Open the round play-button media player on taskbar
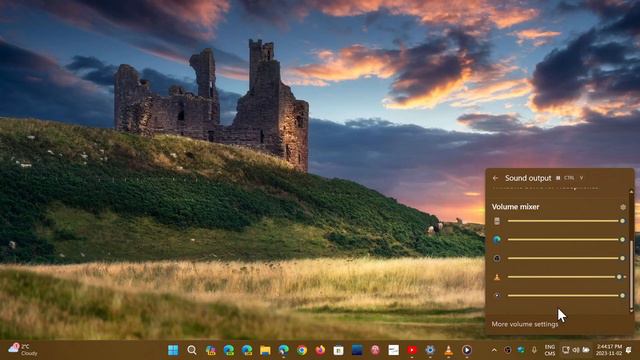640x360 pixels. (x=467, y=350)
